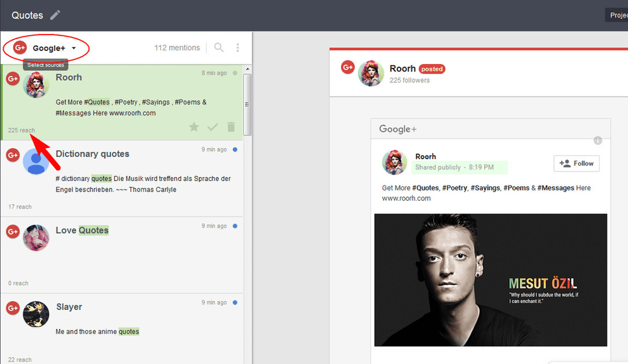Open Roorh avatar in embedded post
Viewport: 628px width, 364px height.
click(394, 162)
